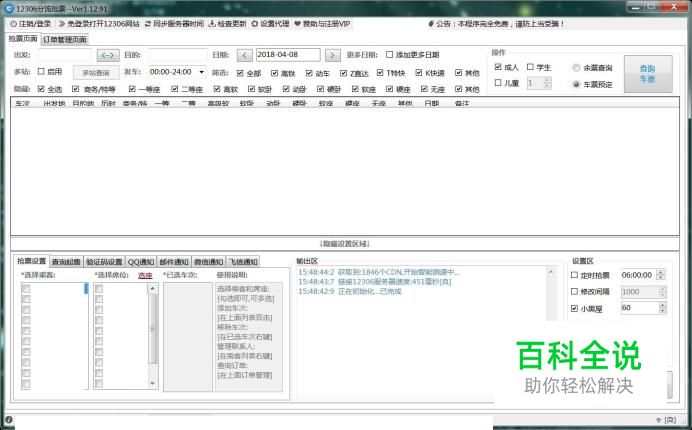The height and width of the screenshot is (430, 692).
Task: Click the 选座 link
Action: tap(145, 275)
